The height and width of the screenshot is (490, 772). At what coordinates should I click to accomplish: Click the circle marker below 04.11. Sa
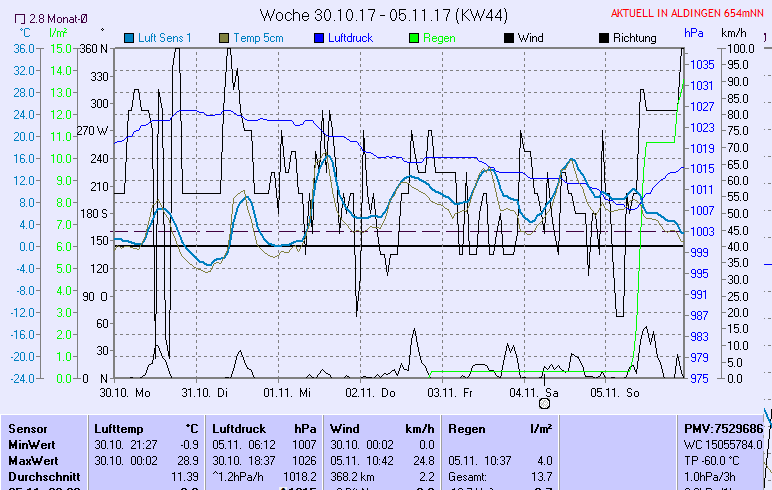(x=545, y=404)
